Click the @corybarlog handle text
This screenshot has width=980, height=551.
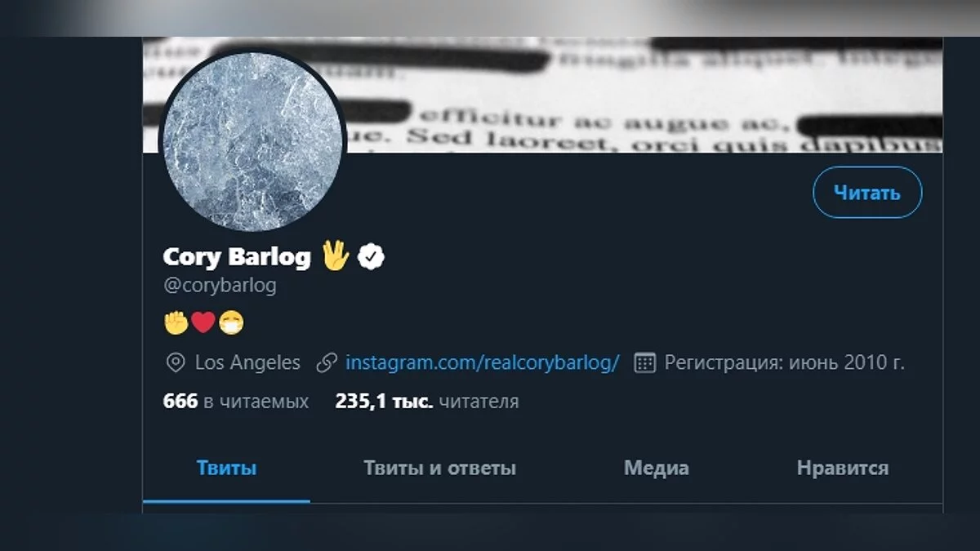click(220, 286)
